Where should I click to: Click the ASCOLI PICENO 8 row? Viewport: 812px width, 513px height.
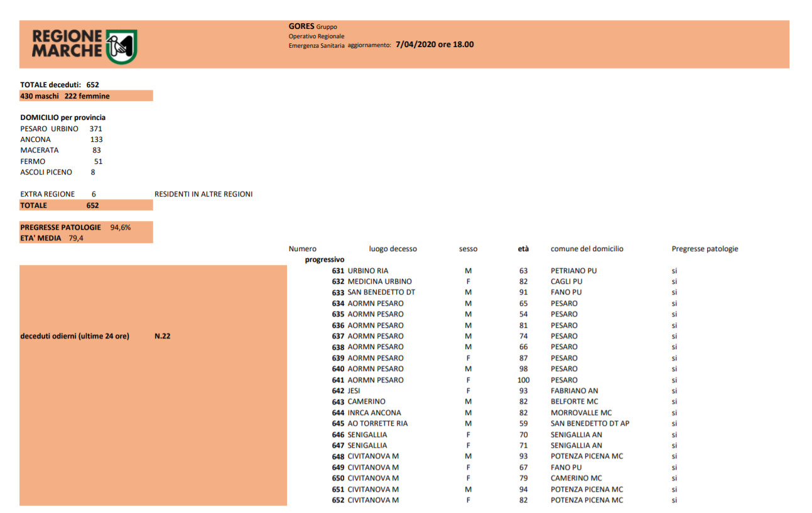pyautogui.click(x=58, y=172)
